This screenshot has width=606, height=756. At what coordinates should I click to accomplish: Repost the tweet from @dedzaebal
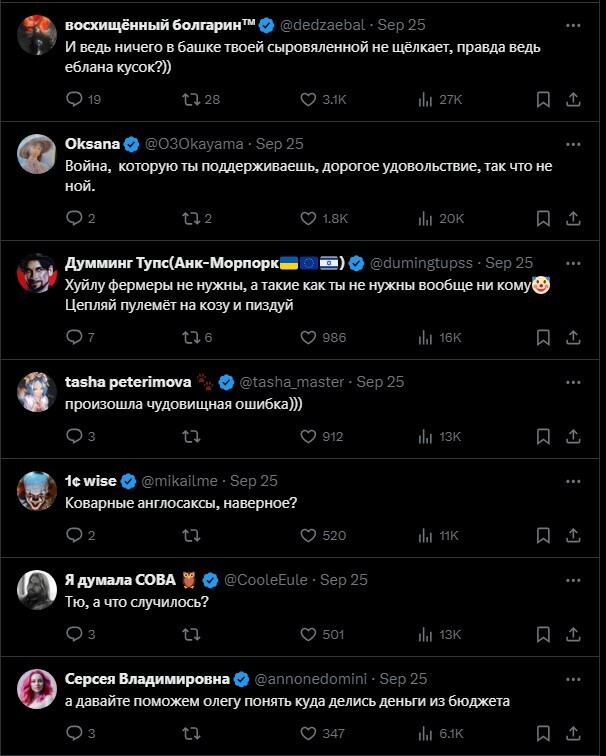click(191, 99)
